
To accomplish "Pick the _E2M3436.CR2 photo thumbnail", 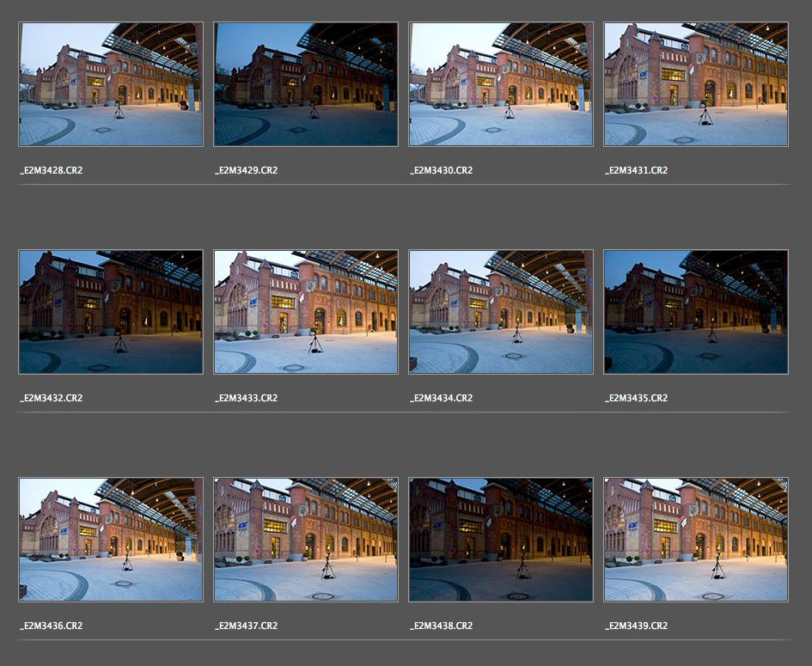I will click(x=111, y=540).
